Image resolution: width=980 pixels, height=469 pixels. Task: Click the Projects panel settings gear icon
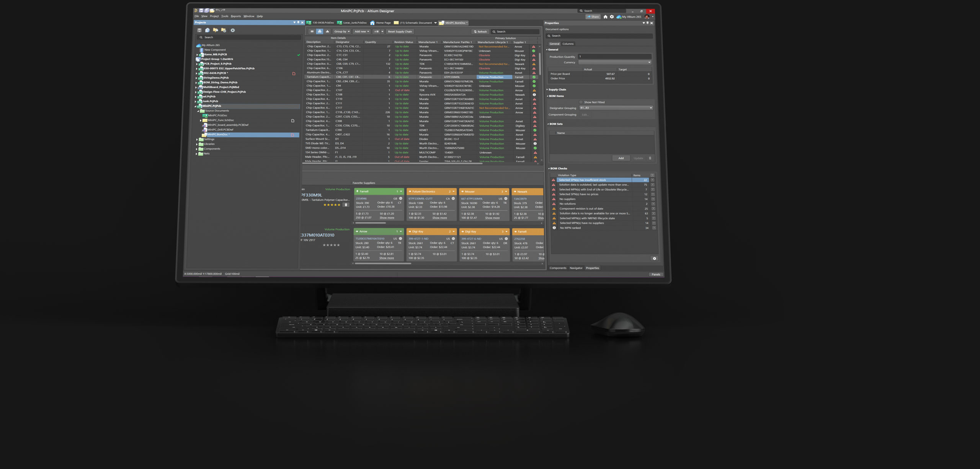point(232,30)
